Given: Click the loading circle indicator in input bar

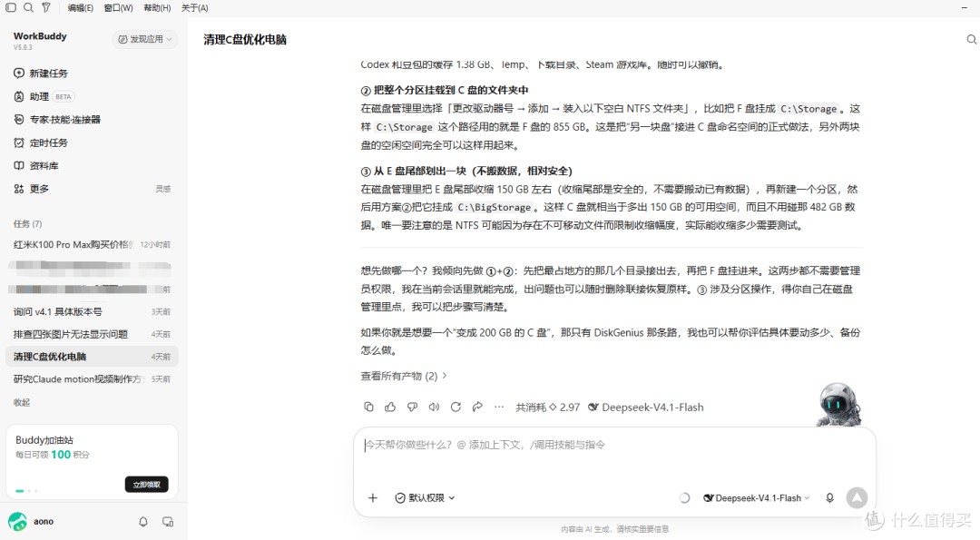Looking at the screenshot, I should coord(684,498).
